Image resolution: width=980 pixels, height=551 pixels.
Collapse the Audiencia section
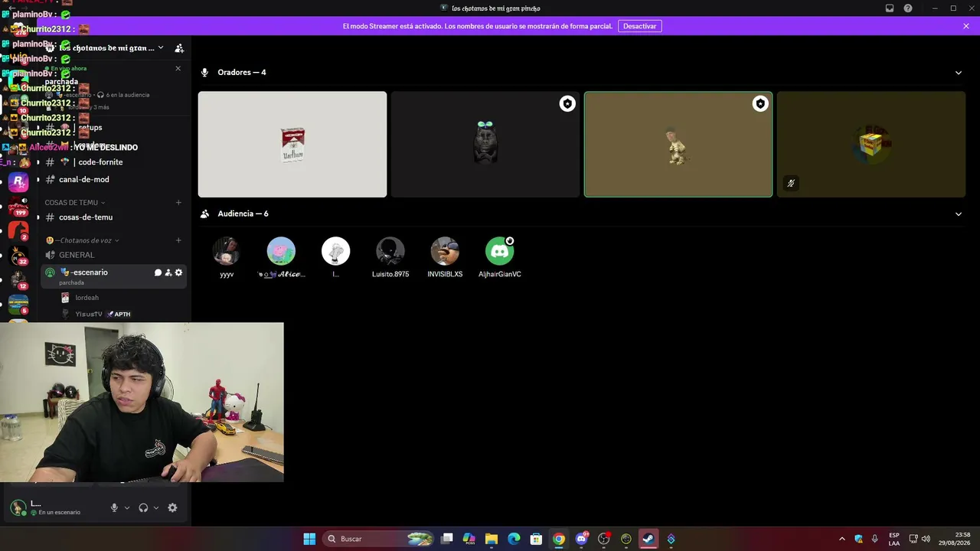tap(959, 214)
